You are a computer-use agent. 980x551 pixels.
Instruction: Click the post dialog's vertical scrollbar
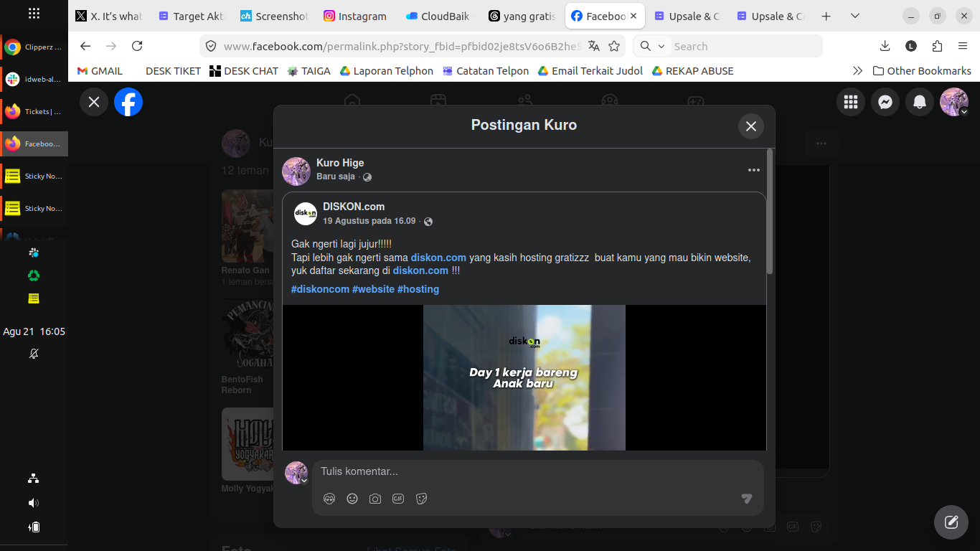pos(770,212)
